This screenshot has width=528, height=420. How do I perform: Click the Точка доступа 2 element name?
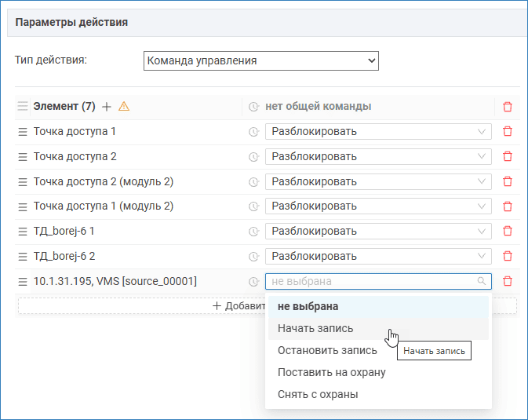pos(75,156)
